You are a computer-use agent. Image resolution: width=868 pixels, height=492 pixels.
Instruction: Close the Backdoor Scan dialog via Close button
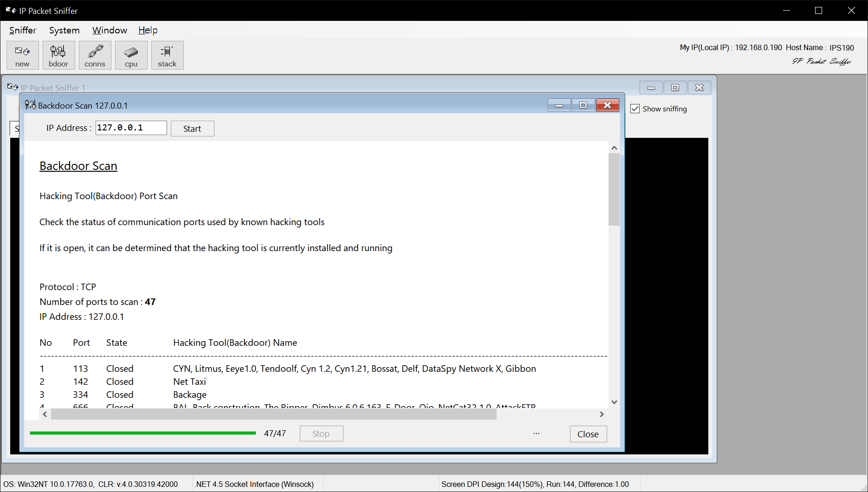pyautogui.click(x=588, y=434)
